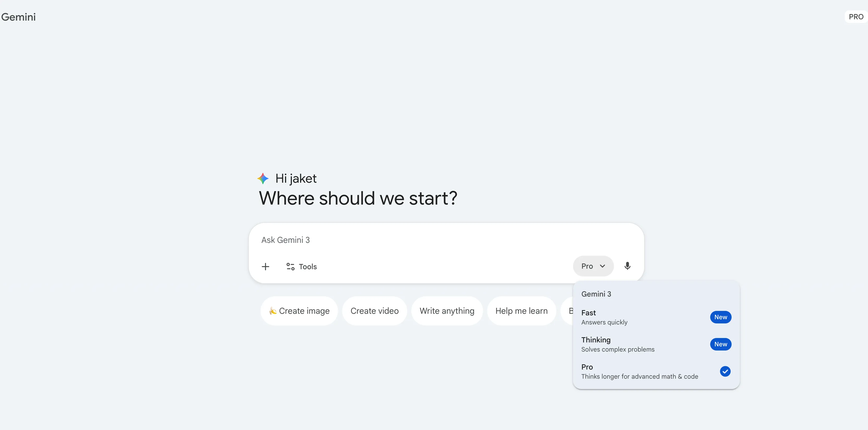Click the Create video suggestion chip

pos(374,311)
